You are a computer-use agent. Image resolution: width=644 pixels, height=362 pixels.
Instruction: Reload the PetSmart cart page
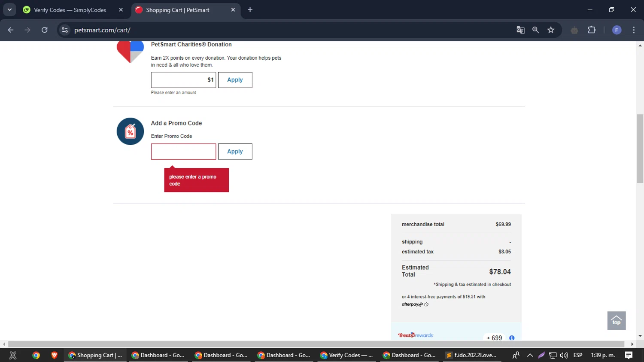[44, 30]
